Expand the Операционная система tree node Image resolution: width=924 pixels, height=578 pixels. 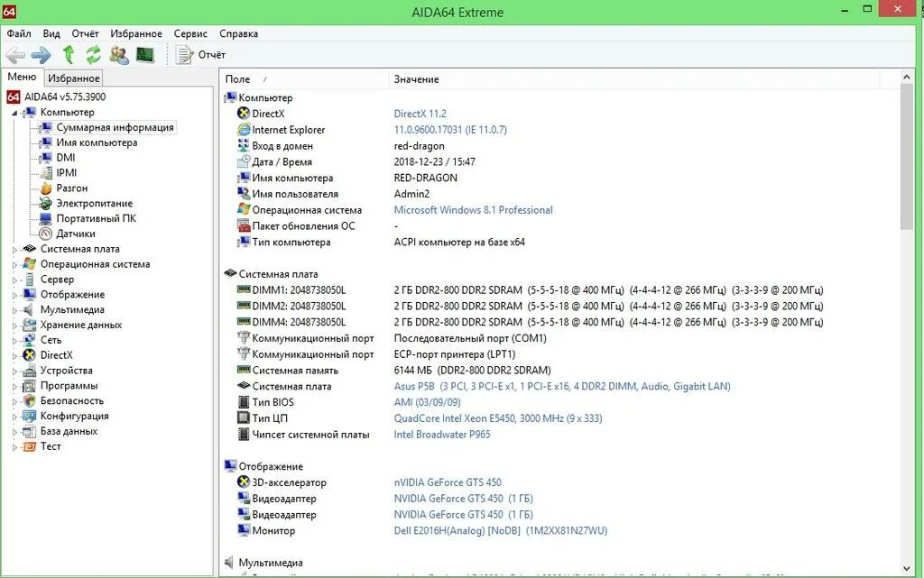[14, 265]
